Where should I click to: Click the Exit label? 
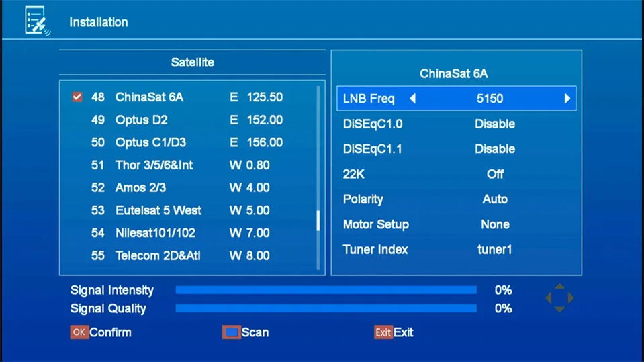404,332
